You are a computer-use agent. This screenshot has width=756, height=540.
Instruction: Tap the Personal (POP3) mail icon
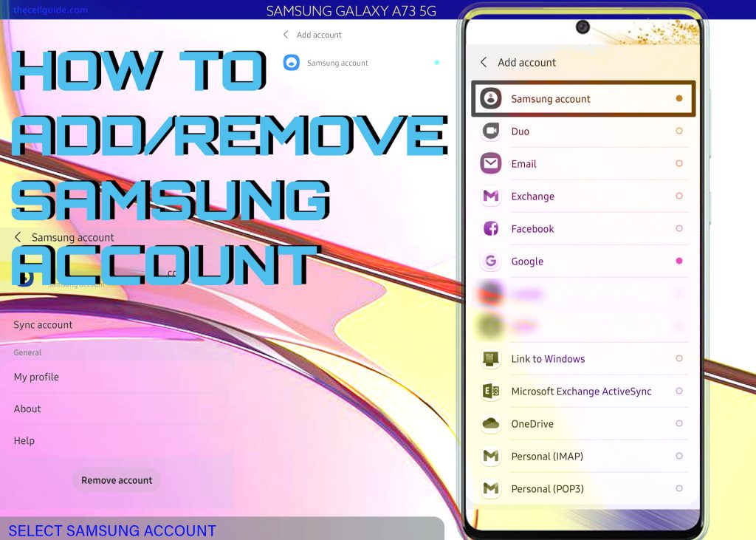(x=491, y=488)
